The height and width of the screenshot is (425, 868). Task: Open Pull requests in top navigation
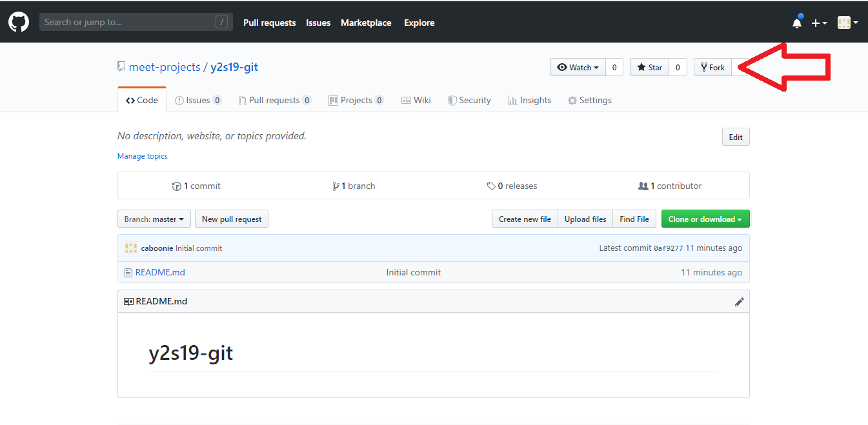(269, 23)
